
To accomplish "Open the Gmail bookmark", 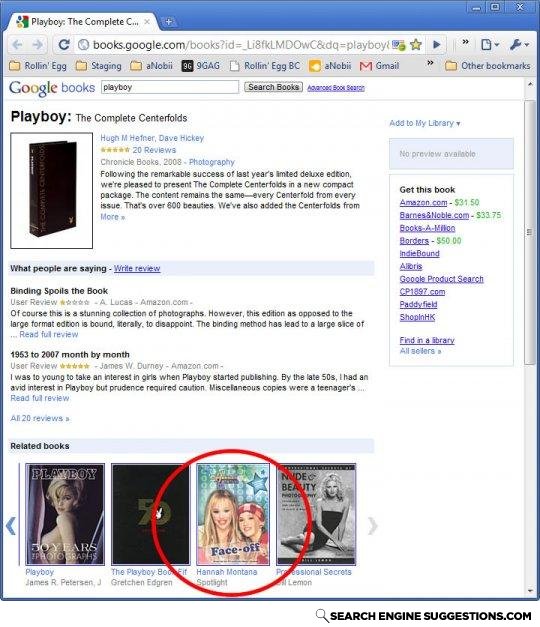I will point(380,66).
